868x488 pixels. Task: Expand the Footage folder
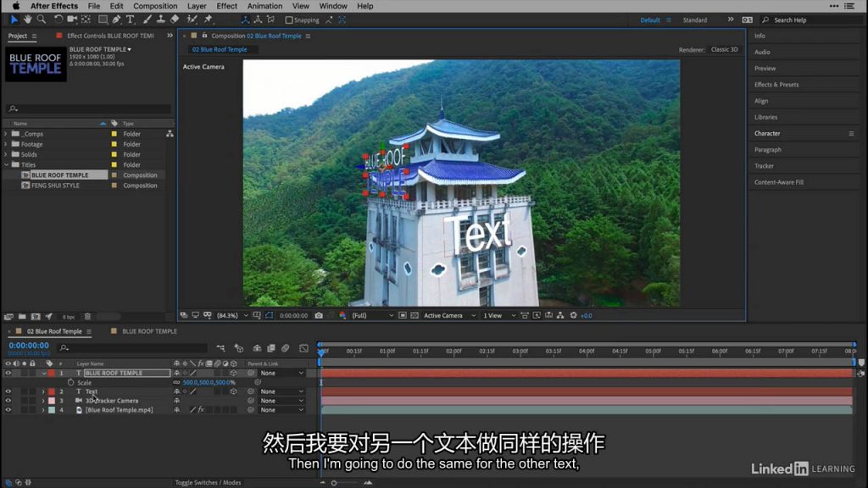click(6, 144)
